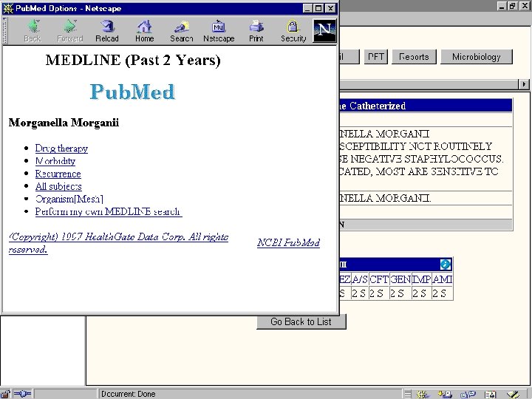Viewport: 532px width, 399px height.
Task: Open Composer icon in component bar
Action: tap(513, 395)
